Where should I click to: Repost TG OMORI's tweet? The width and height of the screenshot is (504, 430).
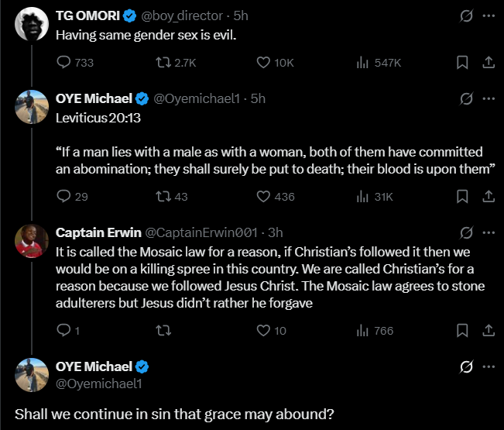[164, 63]
